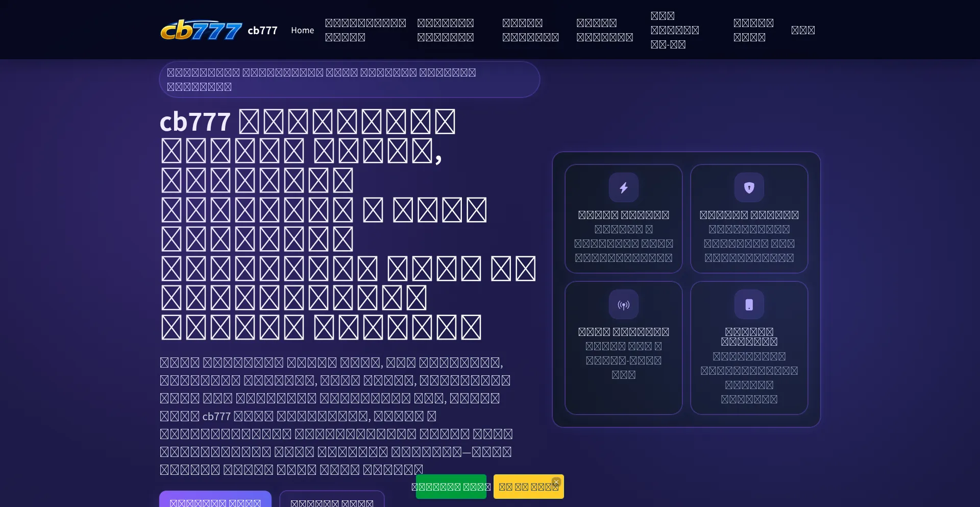
Task: Click the green floating button
Action: click(451, 487)
